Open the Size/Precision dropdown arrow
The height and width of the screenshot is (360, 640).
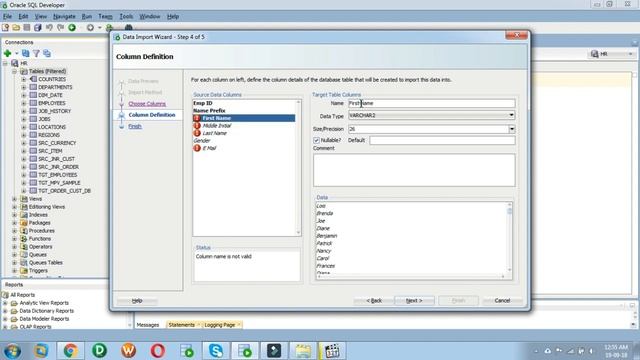point(511,129)
